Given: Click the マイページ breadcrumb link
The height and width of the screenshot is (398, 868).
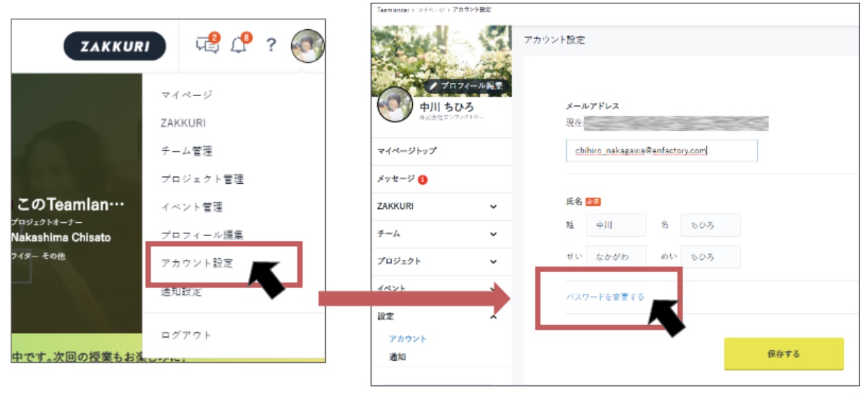Looking at the screenshot, I should click(x=431, y=9).
